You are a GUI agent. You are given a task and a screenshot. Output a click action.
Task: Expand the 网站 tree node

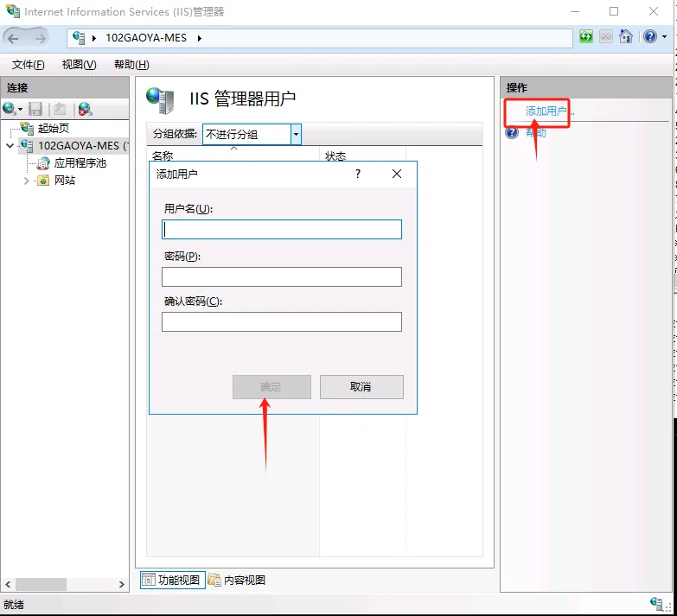(27, 181)
